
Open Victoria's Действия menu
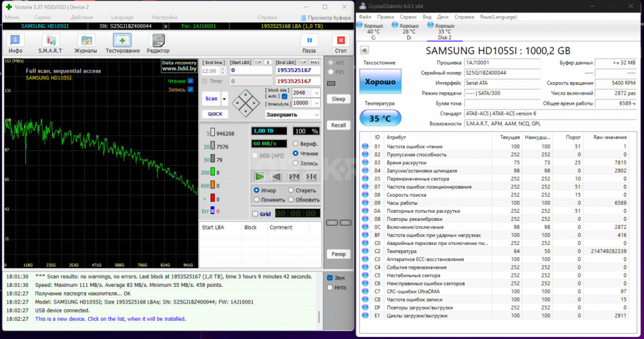[82, 17]
